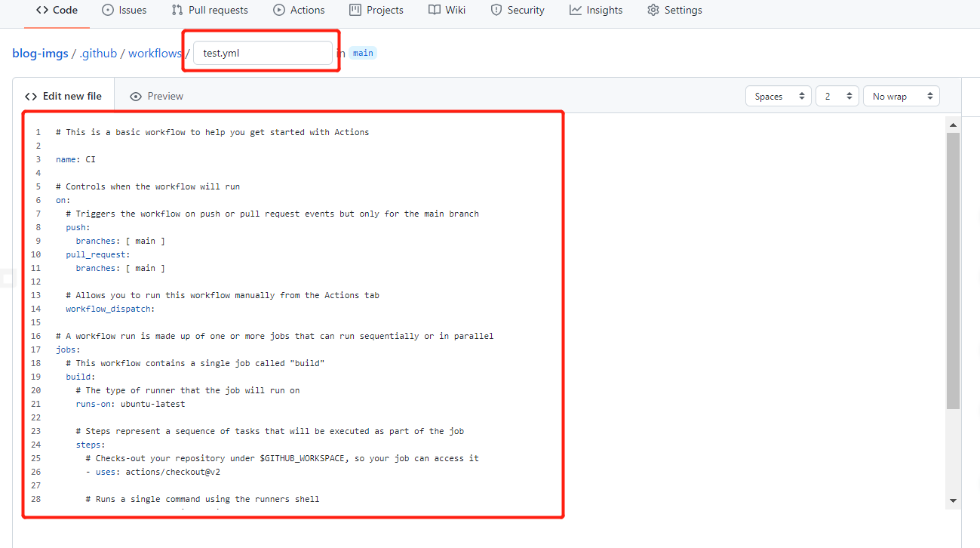
Task: Click the Security shield icon
Action: pos(496,11)
